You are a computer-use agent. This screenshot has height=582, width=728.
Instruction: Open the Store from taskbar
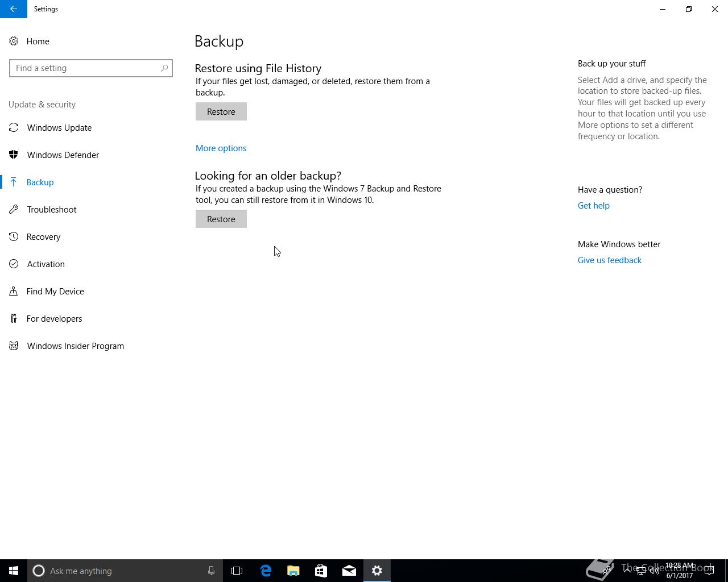point(321,571)
